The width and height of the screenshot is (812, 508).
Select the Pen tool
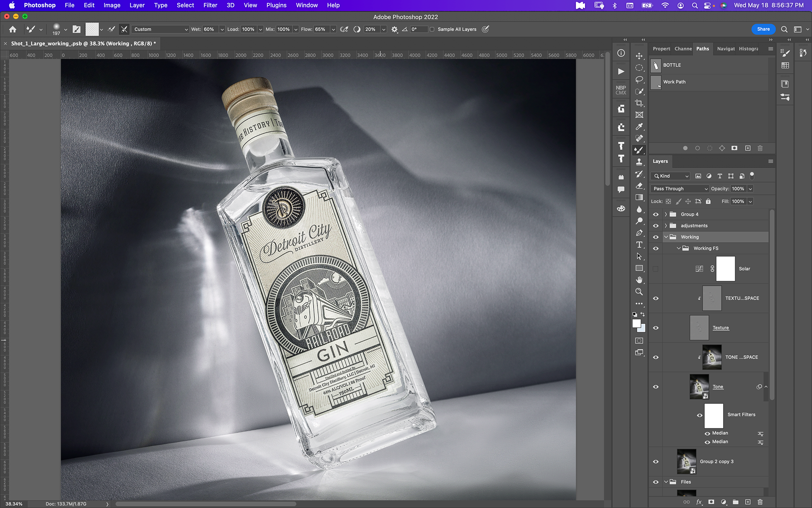coord(639,233)
